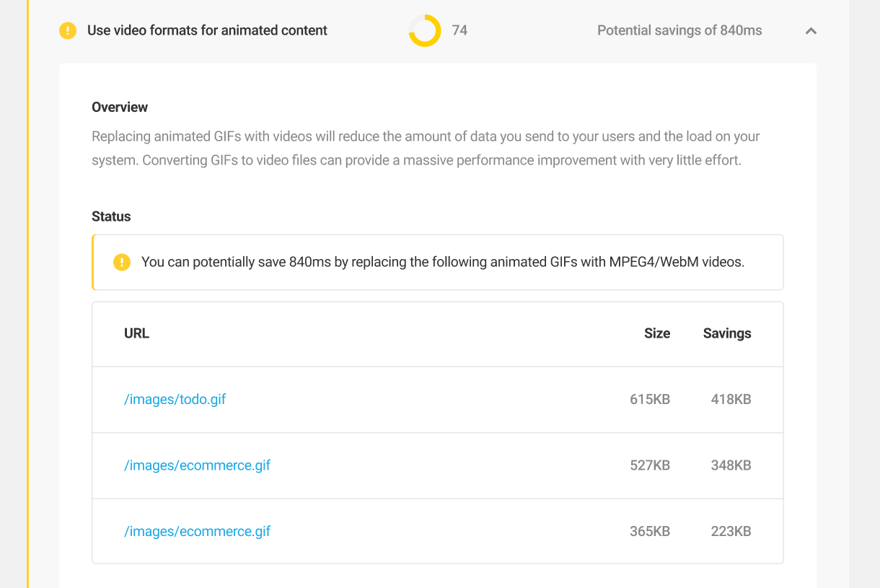Select the Savings column header
The width and height of the screenshot is (880, 588).
point(727,333)
